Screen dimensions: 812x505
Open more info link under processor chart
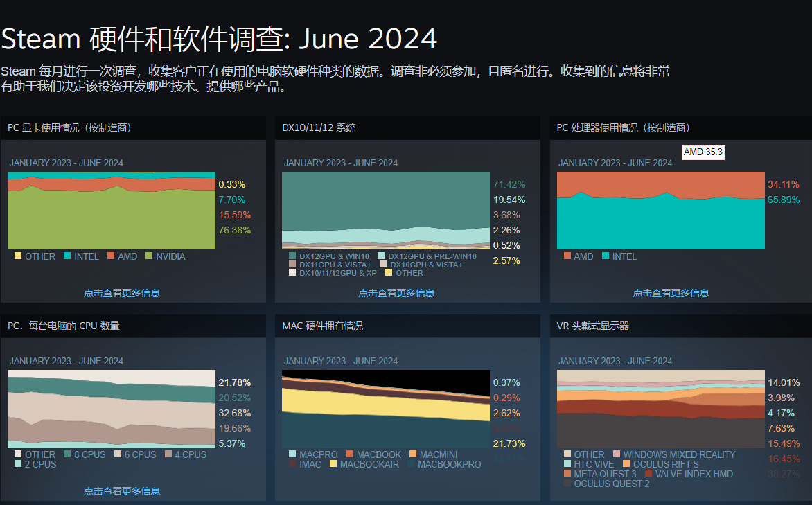click(x=671, y=293)
